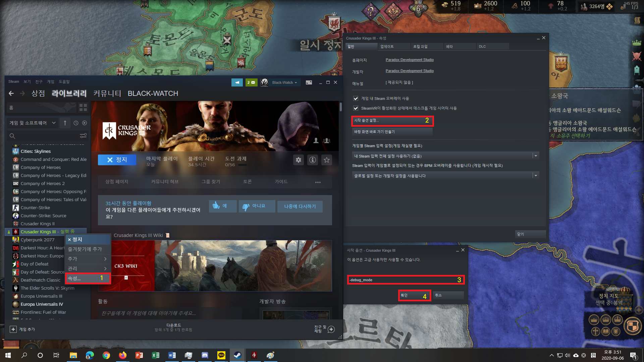Click the thumbs up recommend button
Image resolution: width=644 pixels, height=362 pixels.
click(x=222, y=206)
